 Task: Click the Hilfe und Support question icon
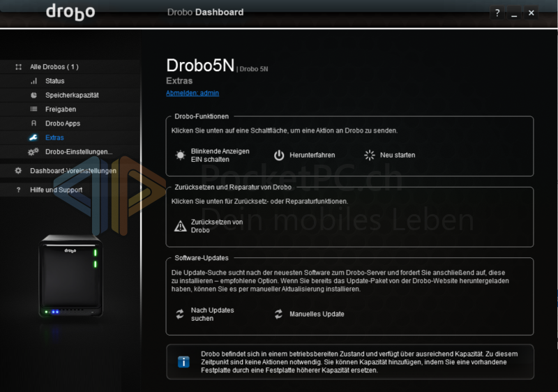[19, 190]
